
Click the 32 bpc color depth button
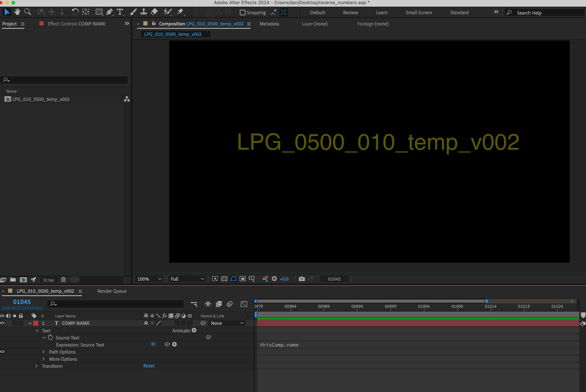click(49, 280)
